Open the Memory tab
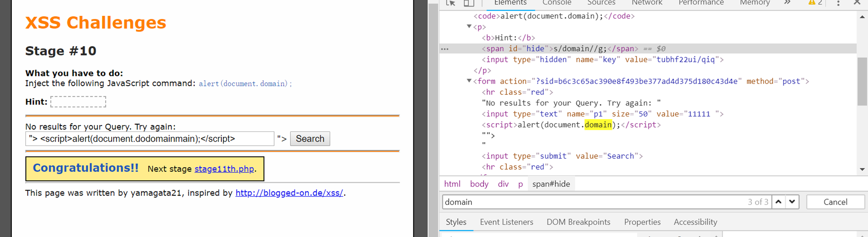 pos(755,3)
